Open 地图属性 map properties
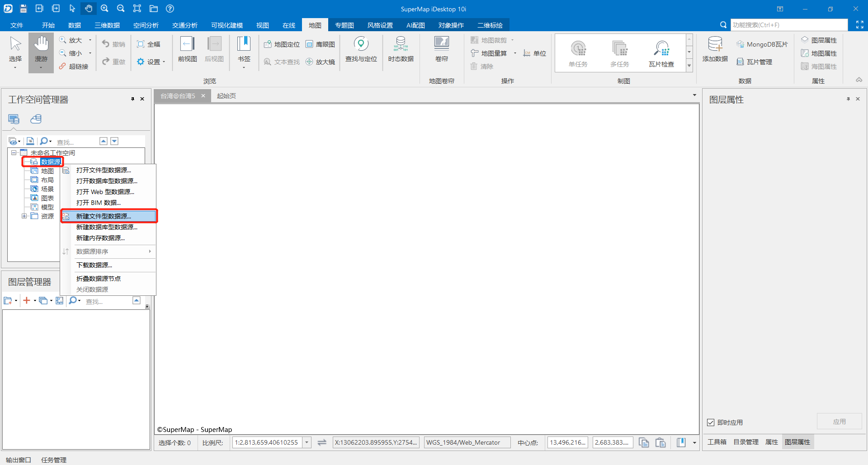This screenshot has height=465, width=868. pos(819,53)
